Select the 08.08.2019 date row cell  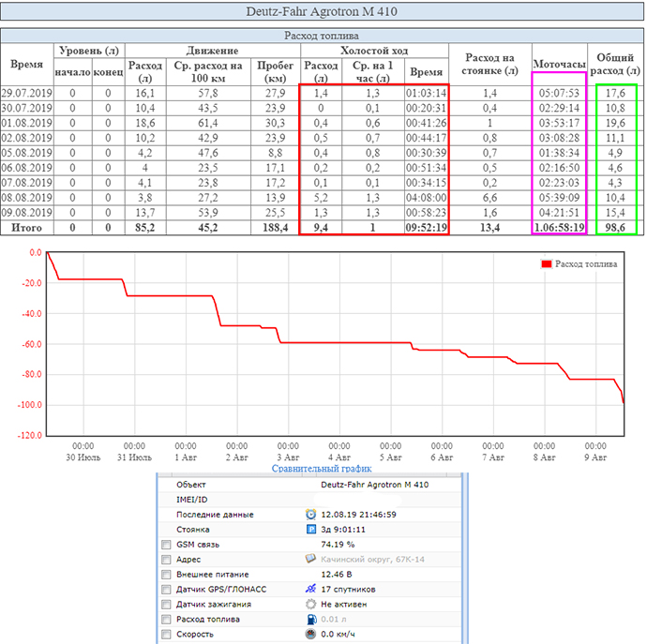click(27, 199)
